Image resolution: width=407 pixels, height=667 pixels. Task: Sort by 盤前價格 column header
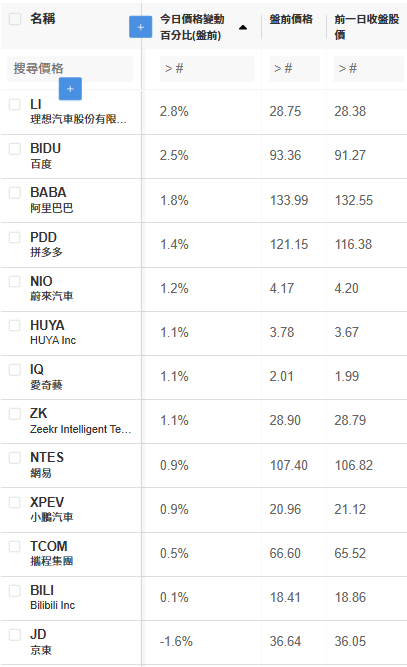pyautogui.click(x=291, y=19)
